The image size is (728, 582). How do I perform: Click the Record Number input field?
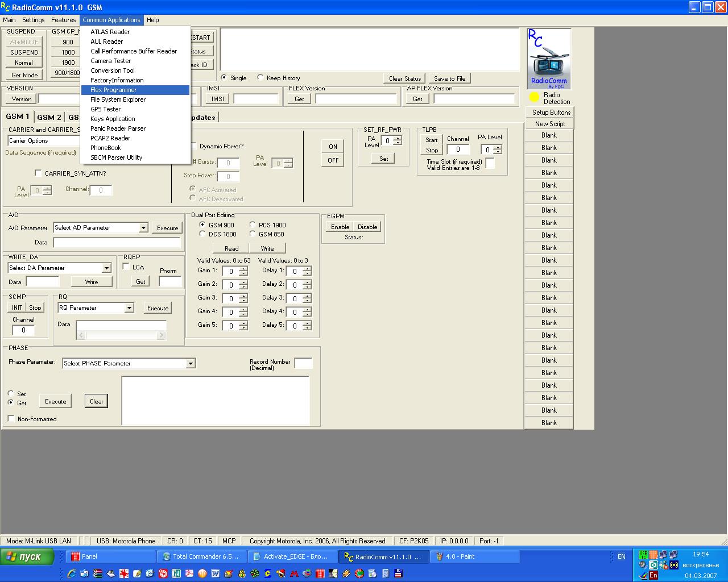click(303, 363)
